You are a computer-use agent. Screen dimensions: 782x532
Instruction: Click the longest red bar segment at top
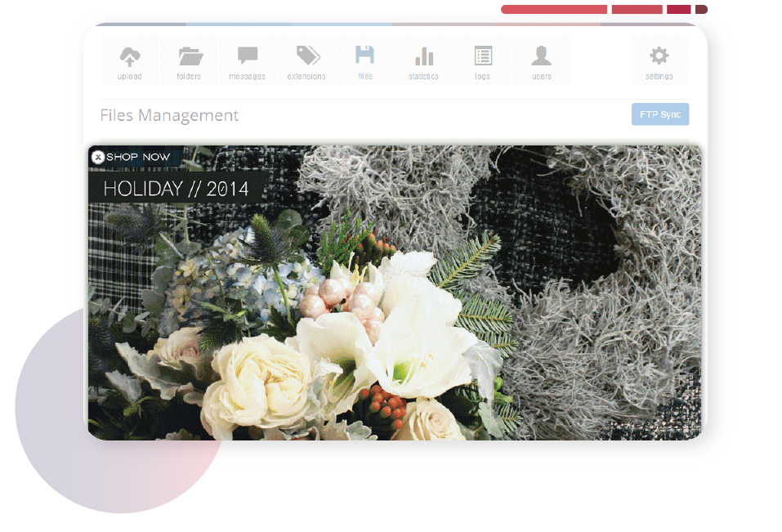tap(553, 10)
